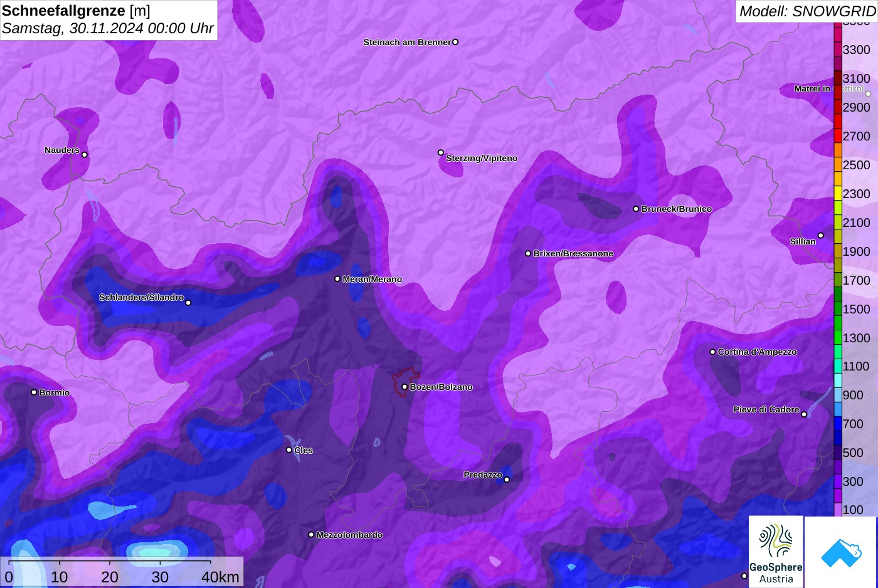
Task: Click the Nauders label text
Action: tap(62, 150)
